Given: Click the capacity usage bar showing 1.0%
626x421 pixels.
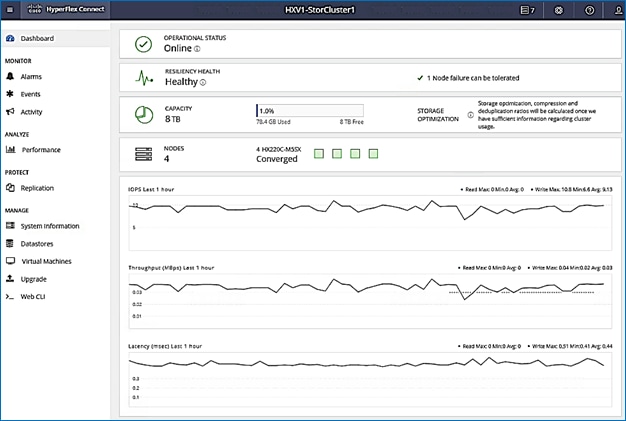Looking at the screenshot, I should [310, 111].
